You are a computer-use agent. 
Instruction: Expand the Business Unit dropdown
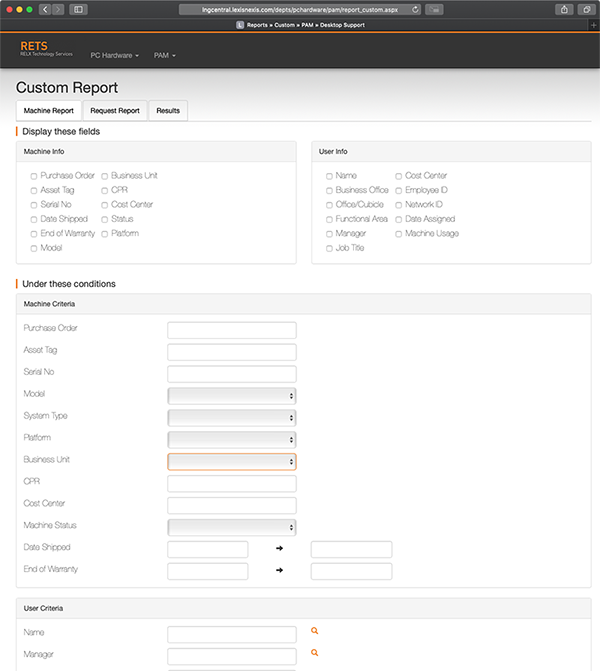[x=232, y=462]
